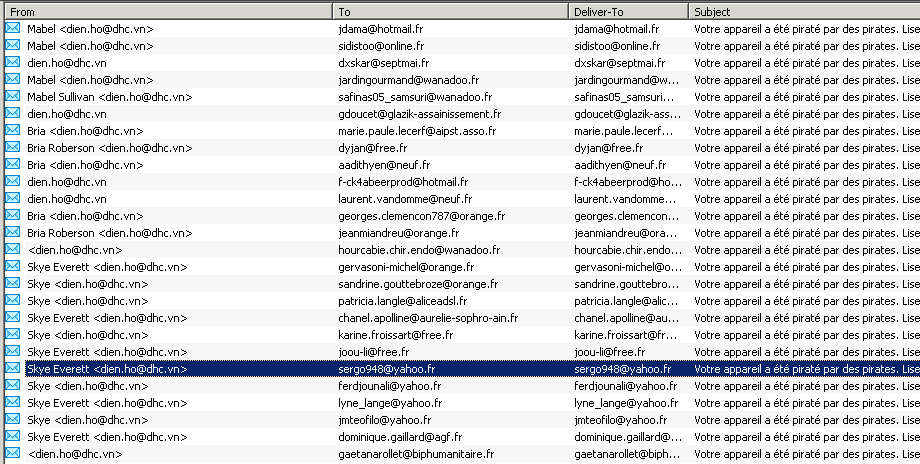Select To cell marie.paule.lecerf@aipst.asso.fr
The image size is (920, 464).
(x=417, y=131)
